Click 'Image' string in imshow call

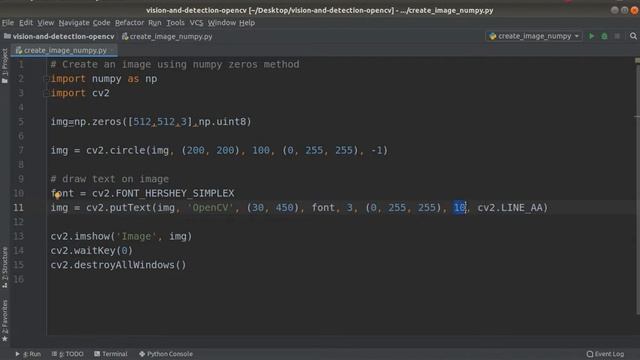136,236
